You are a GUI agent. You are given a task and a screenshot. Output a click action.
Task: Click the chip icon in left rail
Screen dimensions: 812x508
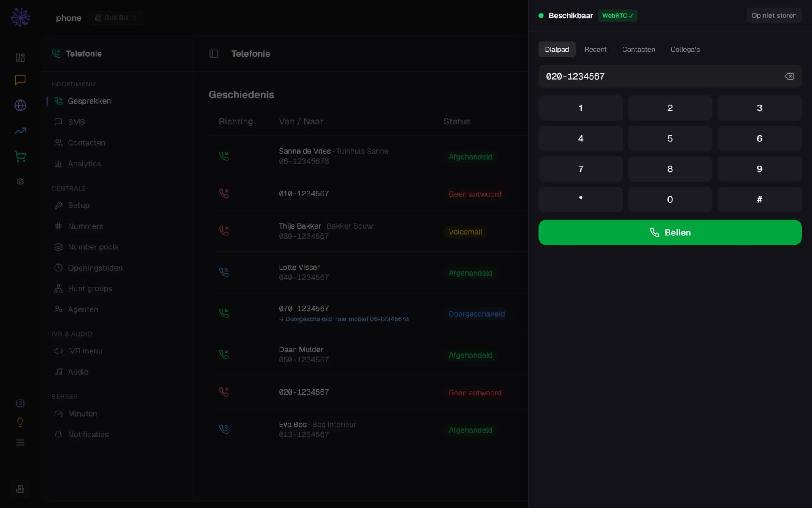tap(20, 403)
